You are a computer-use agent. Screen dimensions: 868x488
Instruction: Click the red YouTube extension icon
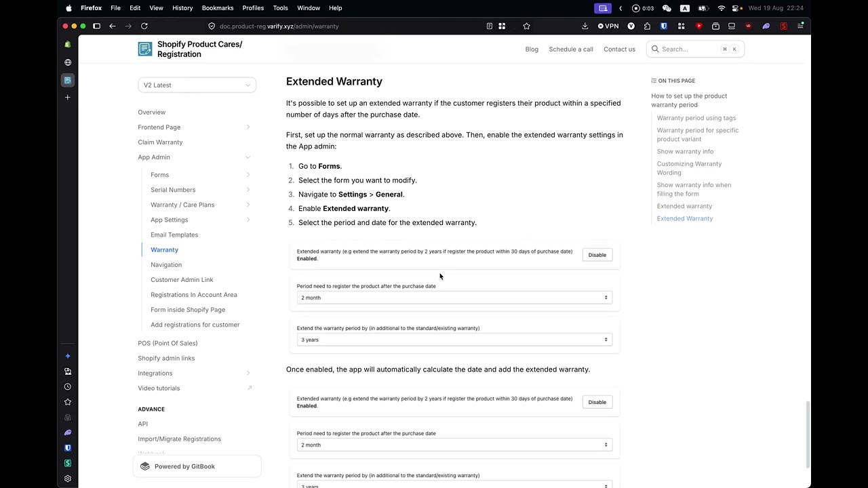pos(698,26)
